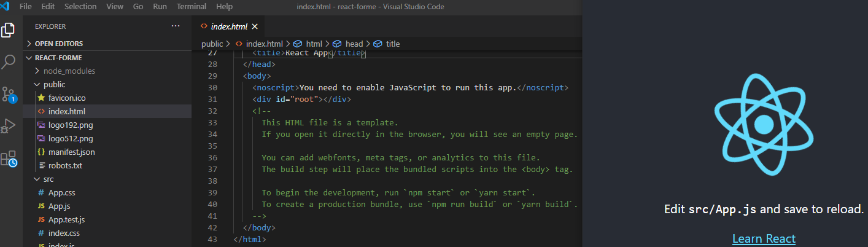Open the Go menu
The width and height of the screenshot is (868, 247).
[138, 6]
